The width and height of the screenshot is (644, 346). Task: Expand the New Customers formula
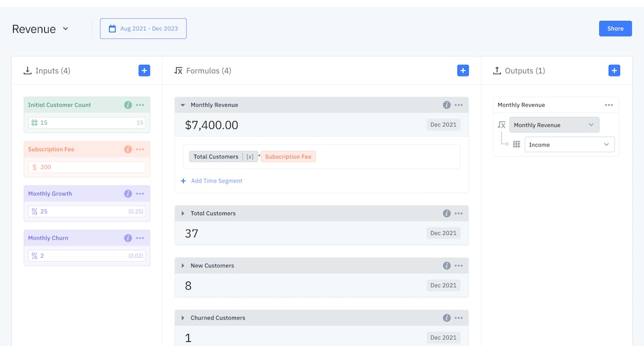pyautogui.click(x=183, y=266)
